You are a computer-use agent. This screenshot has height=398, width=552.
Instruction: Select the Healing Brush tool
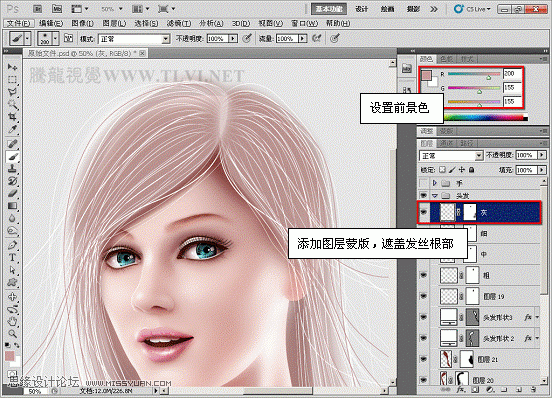pyautogui.click(x=13, y=144)
